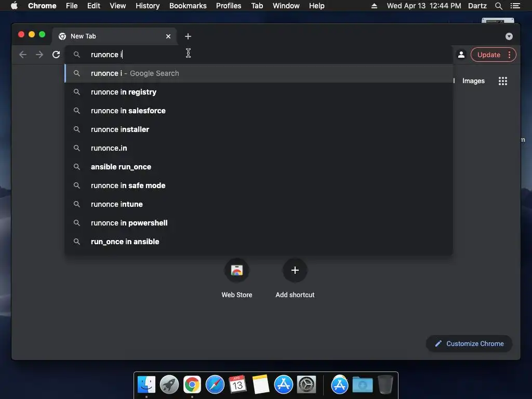Reload the page with the refresh icon
Screen dimensions: 532x399
(x=56, y=55)
